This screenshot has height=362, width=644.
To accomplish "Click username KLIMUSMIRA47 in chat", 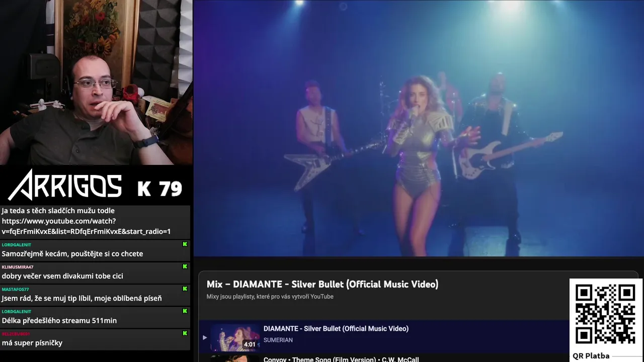I will [18, 267].
